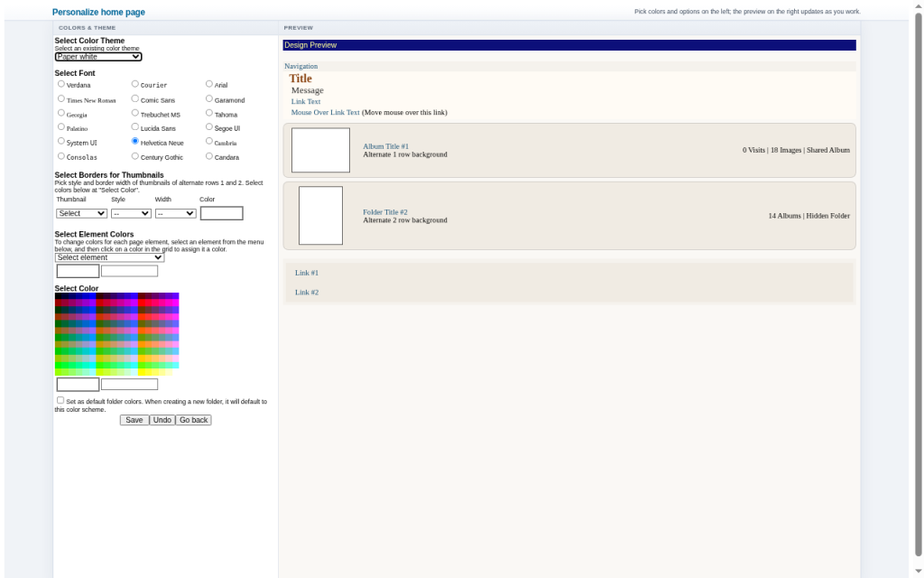
Task: Click Link #2 in the preview
Action: pyautogui.click(x=307, y=292)
